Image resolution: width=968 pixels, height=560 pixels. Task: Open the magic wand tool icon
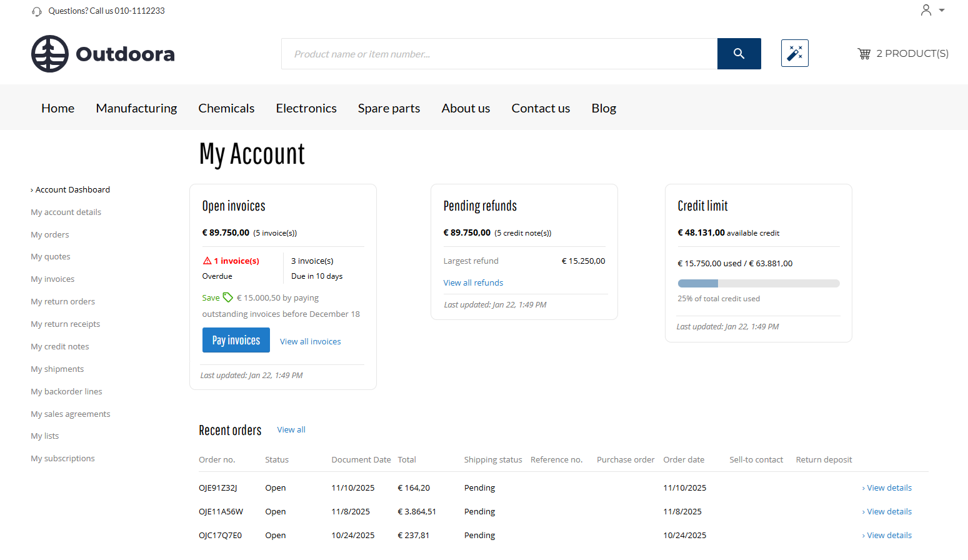pos(794,53)
